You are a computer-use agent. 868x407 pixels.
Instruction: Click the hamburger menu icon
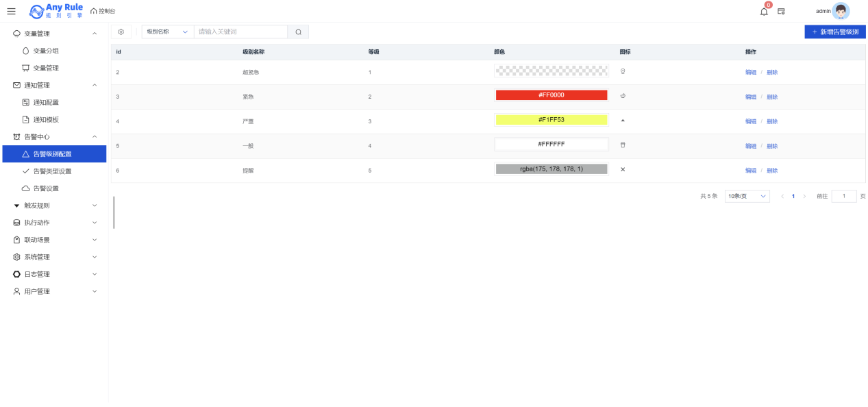[x=11, y=11]
